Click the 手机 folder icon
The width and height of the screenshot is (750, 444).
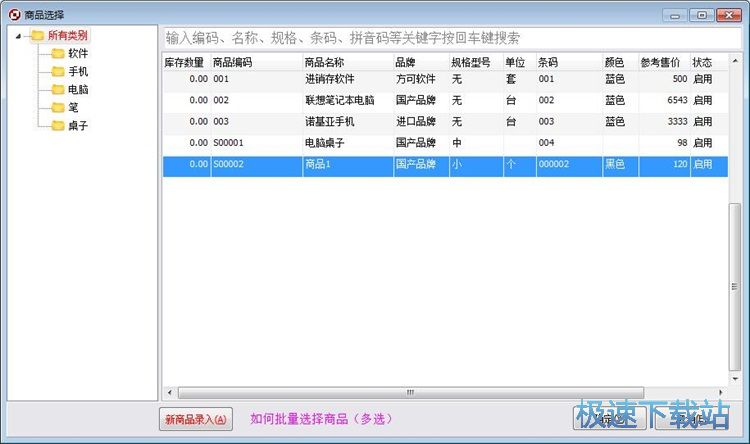[58, 72]
